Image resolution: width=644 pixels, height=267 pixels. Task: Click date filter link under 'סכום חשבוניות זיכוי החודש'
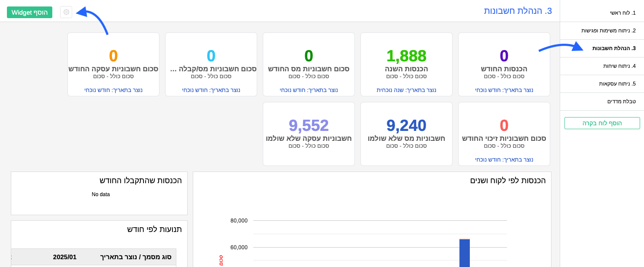504,159
